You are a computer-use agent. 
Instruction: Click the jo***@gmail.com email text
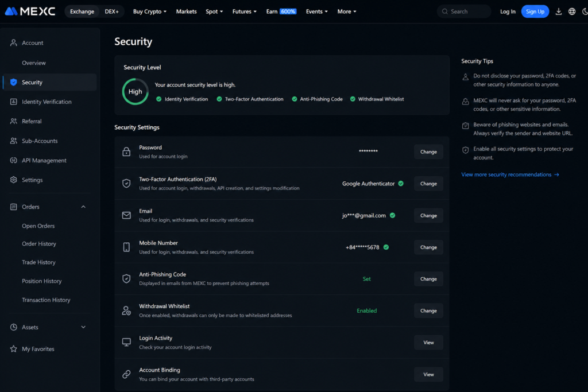click(x=363, y=215)
